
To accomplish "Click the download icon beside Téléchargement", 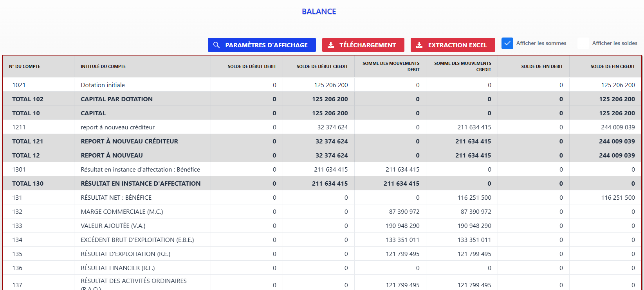I will [x=331, y=45].
